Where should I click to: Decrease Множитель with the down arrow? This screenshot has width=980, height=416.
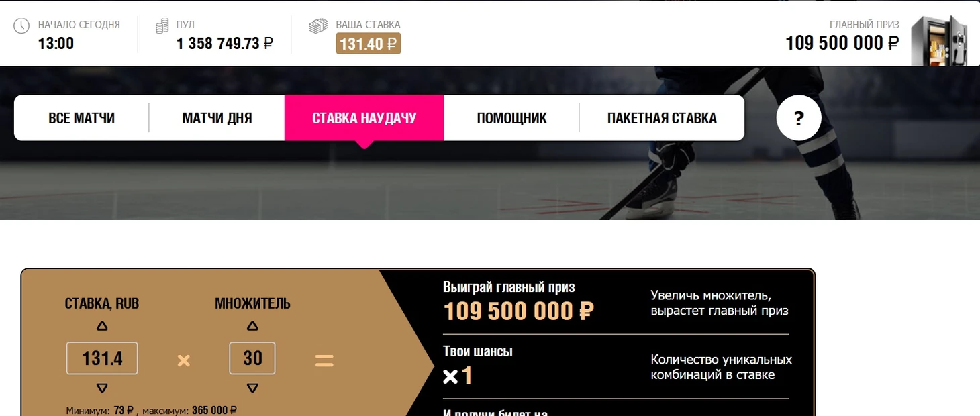(252, 388)
